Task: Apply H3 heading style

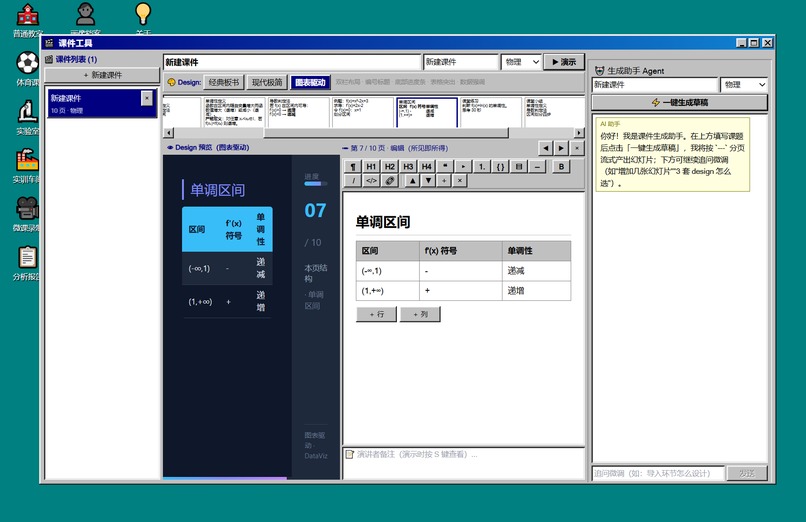Action: click(x=408, y=166)
